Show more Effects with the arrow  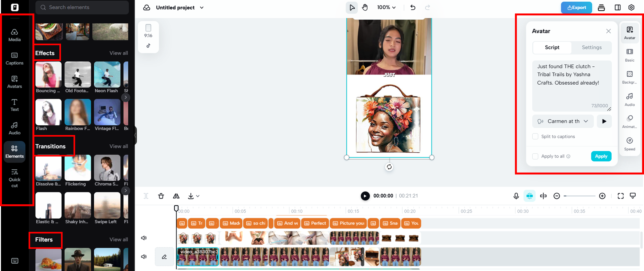tap(126, 97)
